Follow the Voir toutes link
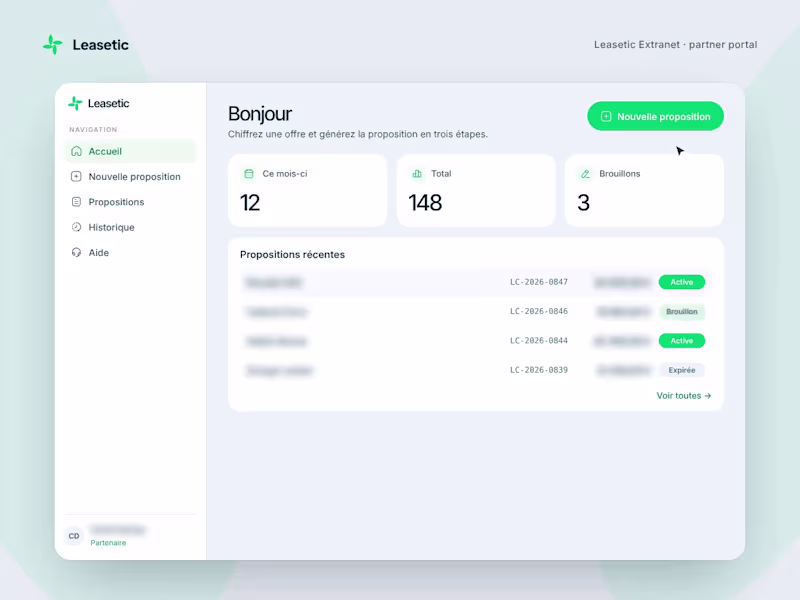This screenshot has height=600, width=800. click(x=684, y=396)
